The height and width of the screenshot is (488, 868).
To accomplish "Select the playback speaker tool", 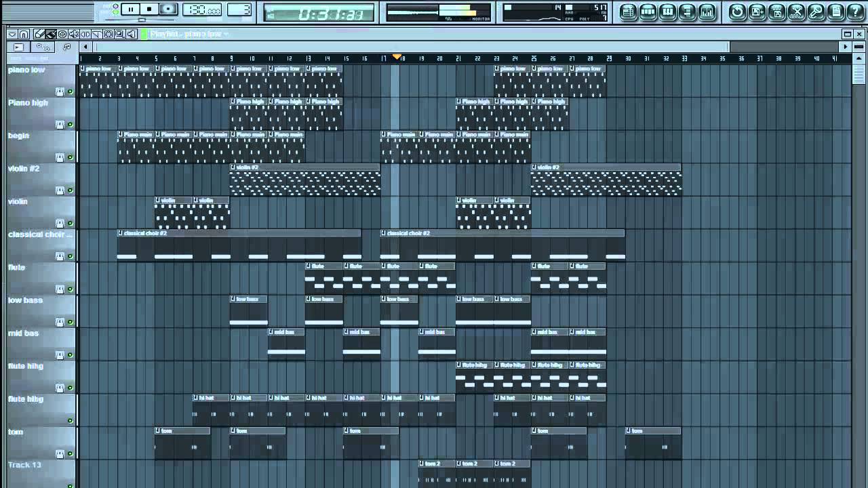I will 132,34.
